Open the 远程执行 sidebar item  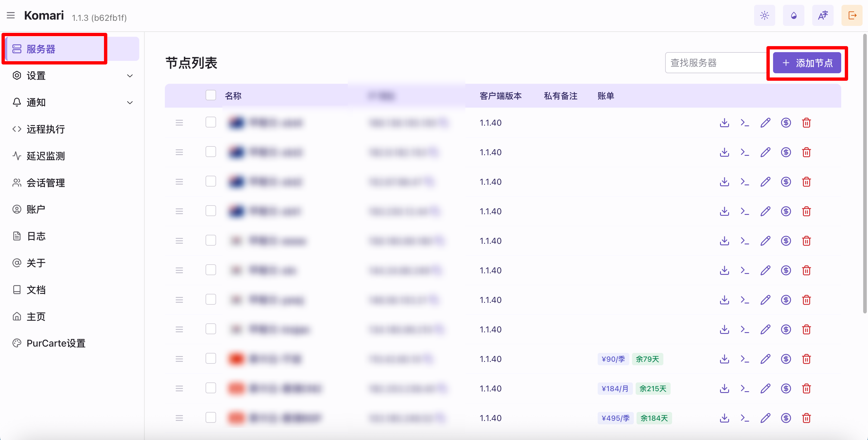pos(46,129)
